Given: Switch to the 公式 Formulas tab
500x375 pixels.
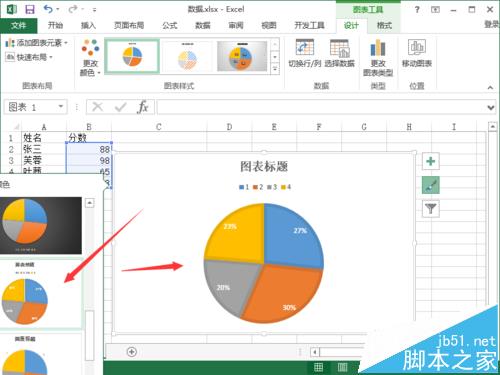Looking at the screenshot, I should tap(170, 25).
